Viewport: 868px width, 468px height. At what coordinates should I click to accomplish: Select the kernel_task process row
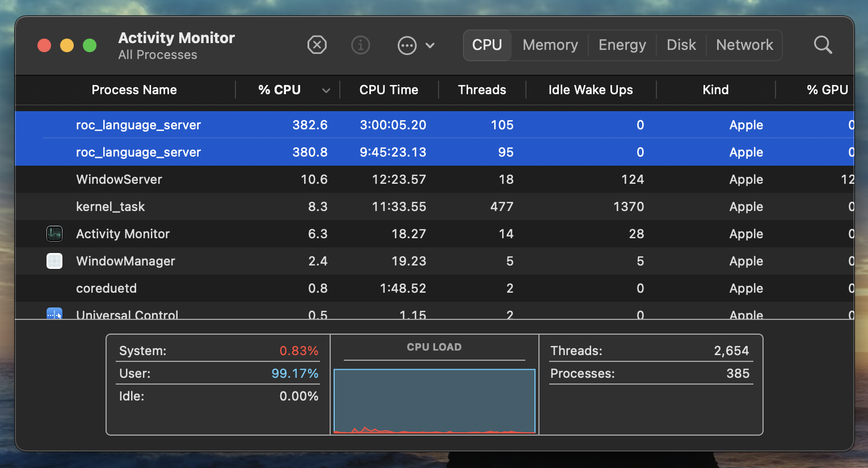pos(435,206)
